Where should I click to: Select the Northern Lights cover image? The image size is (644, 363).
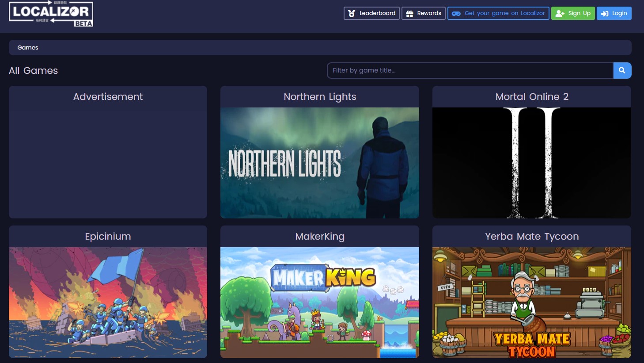(320, 163)
